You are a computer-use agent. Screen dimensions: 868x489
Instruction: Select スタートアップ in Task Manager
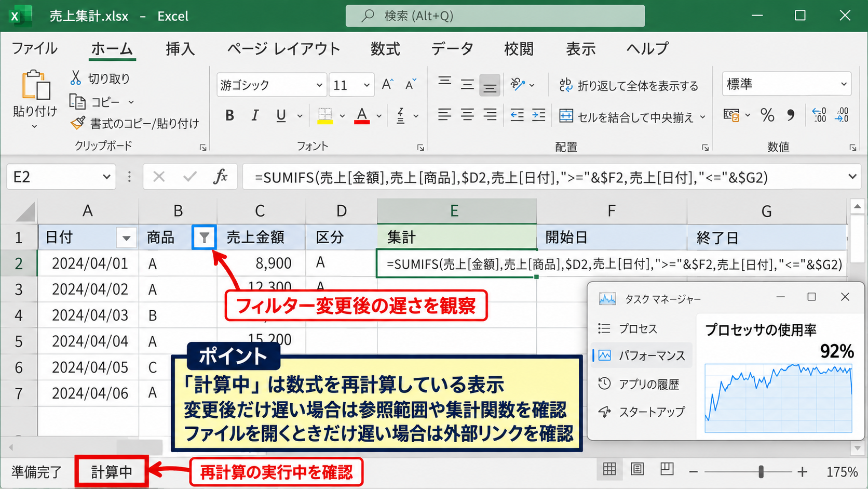[642, 412]
